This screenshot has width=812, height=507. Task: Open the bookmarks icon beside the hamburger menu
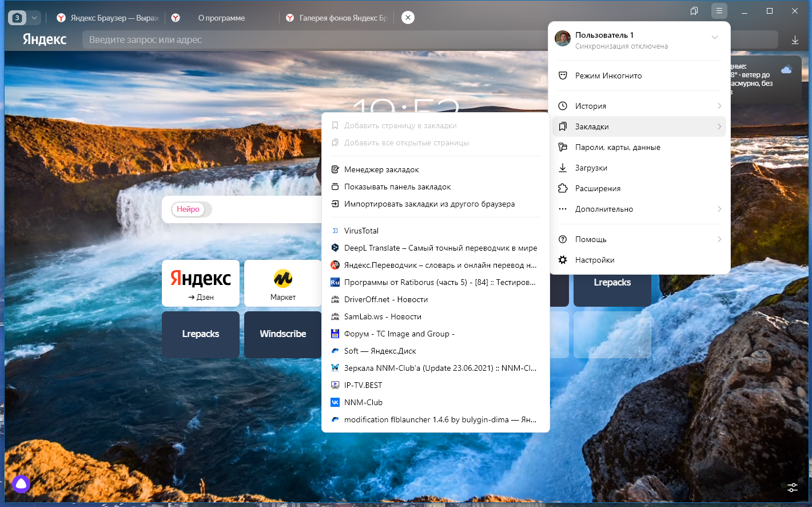click(x=694, y=11)
